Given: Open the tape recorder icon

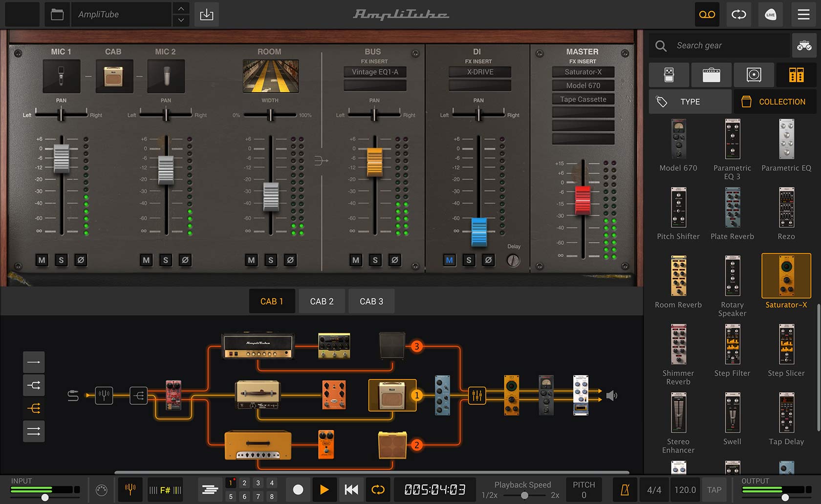Looking at the screenshot, I should (x=707, y=15).
